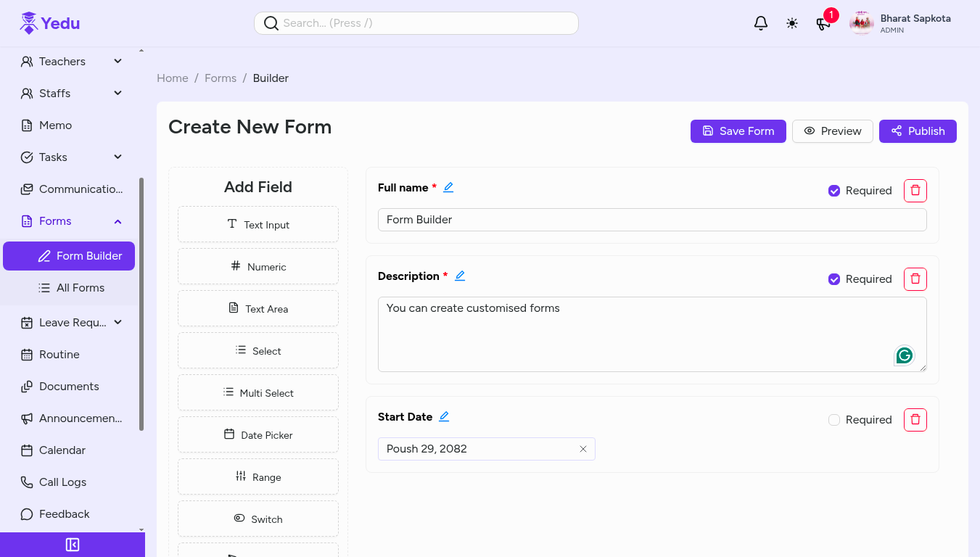Screen dimensions: 980x557
Task: Open All Forms in the sidebar
Action: click(80, 288)
